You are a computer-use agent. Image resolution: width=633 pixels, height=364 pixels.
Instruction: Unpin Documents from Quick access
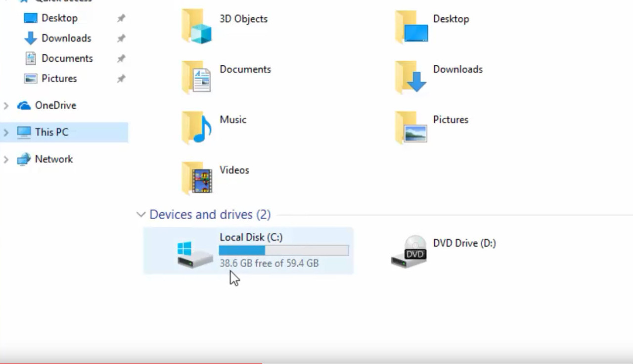click(x=121, y=58)
